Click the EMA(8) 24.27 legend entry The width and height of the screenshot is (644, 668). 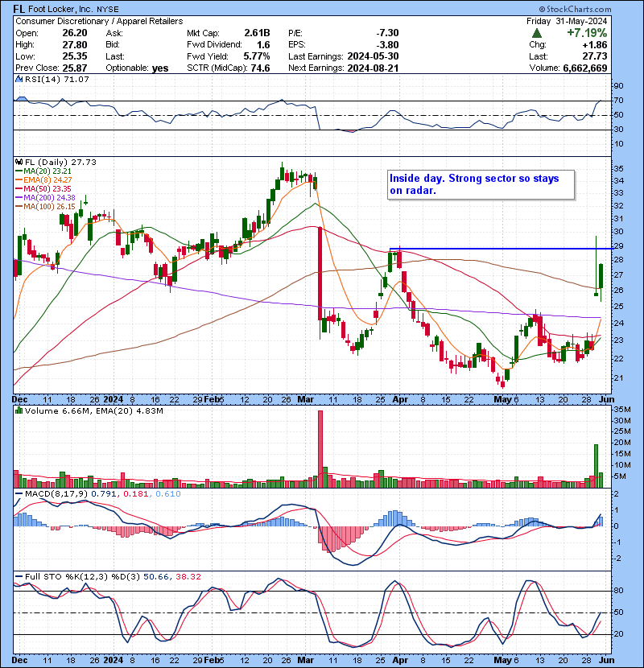tap(43, 179)
